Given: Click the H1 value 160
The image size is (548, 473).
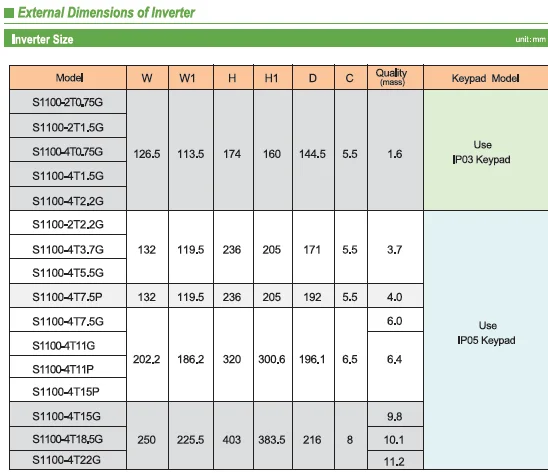Looking at the screenshot, I should coord(272,154).
